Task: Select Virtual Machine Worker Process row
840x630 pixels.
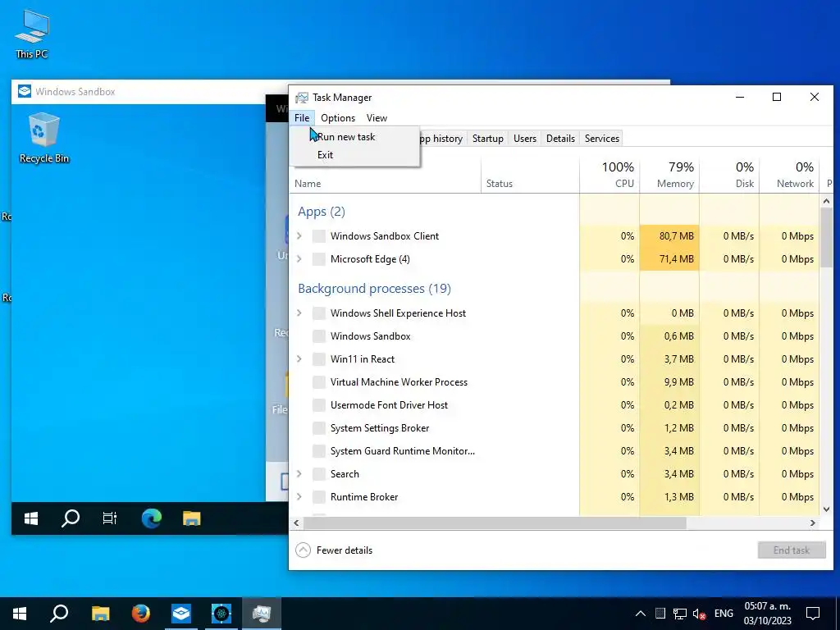Action: pyautogui.click(x=555, y=382)
